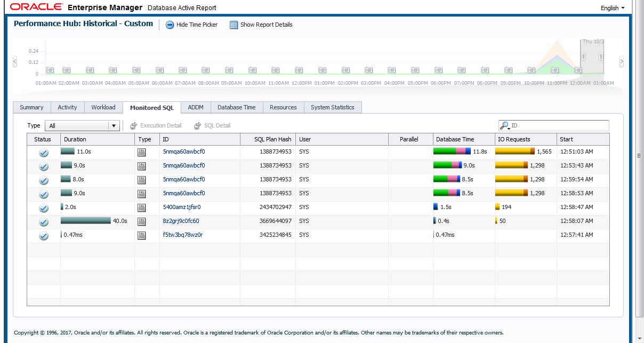Click the SQL type icon for 8z2grj9c0fc60

(142, 221)
